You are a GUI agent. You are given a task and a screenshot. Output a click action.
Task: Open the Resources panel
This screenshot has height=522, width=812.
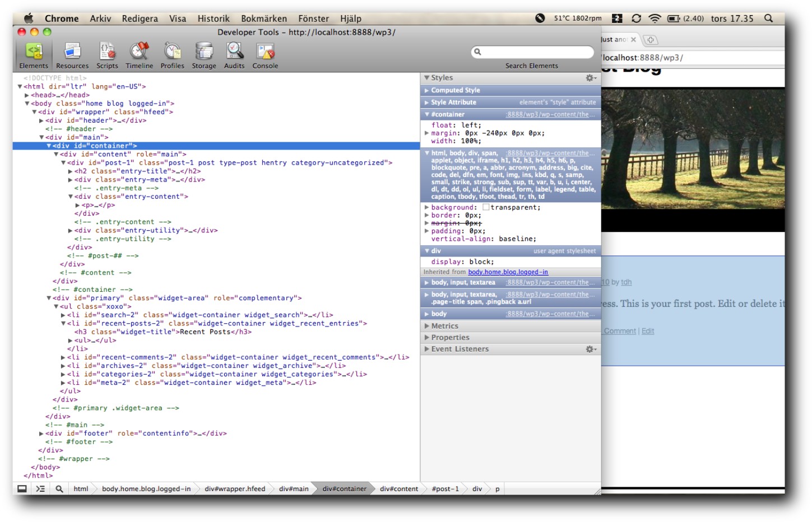coord(72,55)
